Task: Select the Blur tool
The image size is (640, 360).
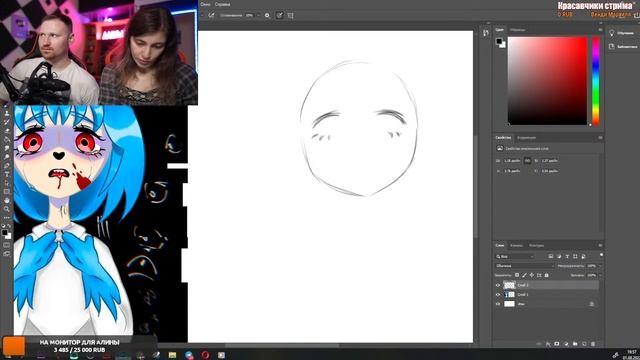Action: click(x=7, y=148)
